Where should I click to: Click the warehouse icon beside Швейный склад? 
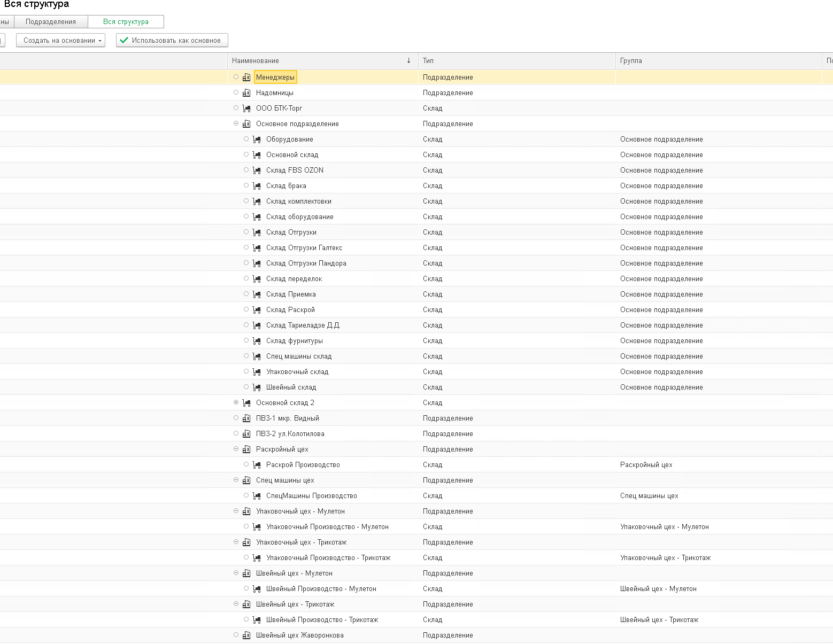point(257,387)
